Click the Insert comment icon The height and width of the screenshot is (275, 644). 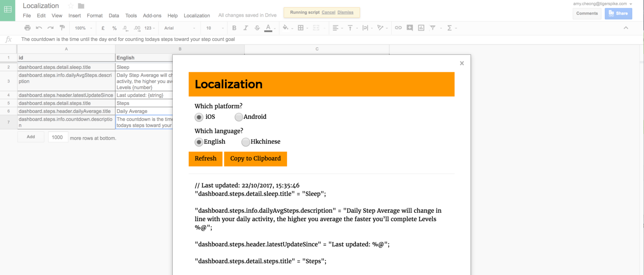410,28
